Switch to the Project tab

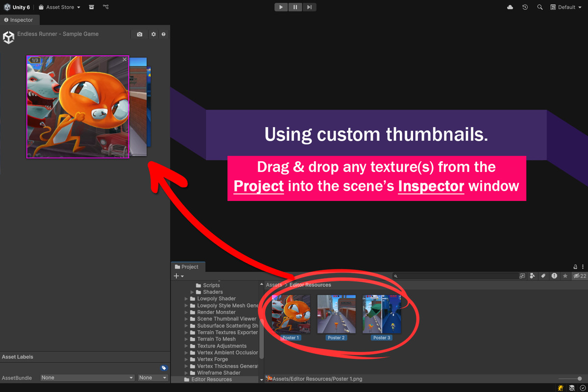(189, 267)
